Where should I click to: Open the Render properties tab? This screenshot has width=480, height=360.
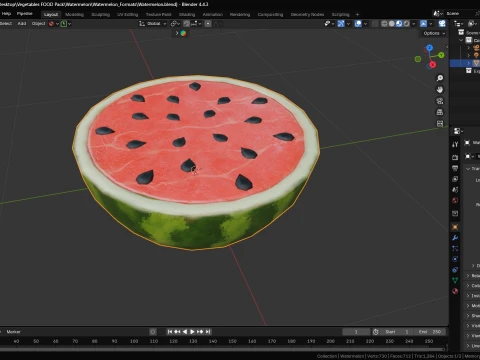[x=455, y=157]
